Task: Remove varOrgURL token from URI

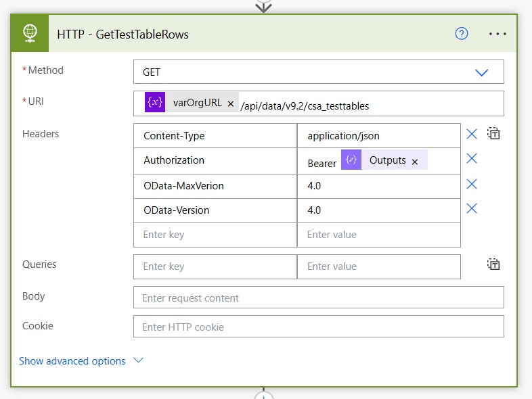Action: [230, 104]
